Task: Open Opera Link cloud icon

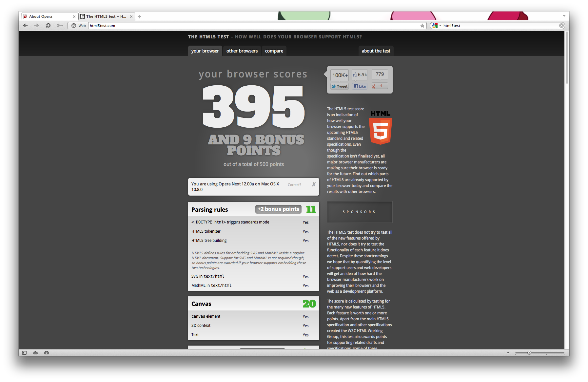Action: coord(35,353)
